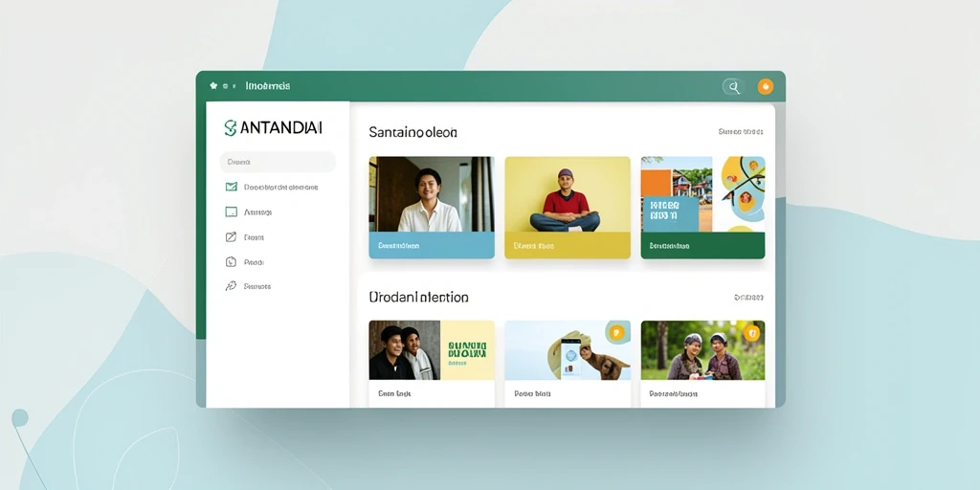The image size is (980, 490).
Task: Click the dark green caption bar under the collage
Action: pyautogui.click(x=703, y=246)
